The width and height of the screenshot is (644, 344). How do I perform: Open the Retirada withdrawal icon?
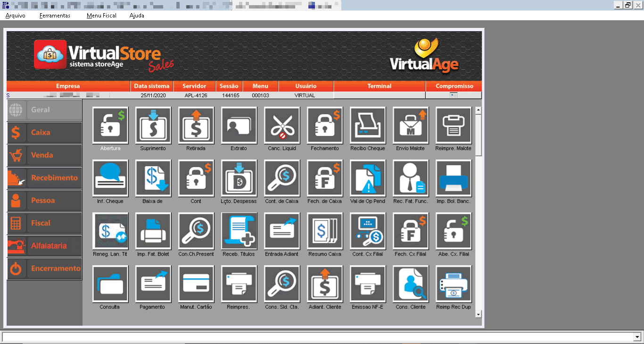(x=196, y=125)
